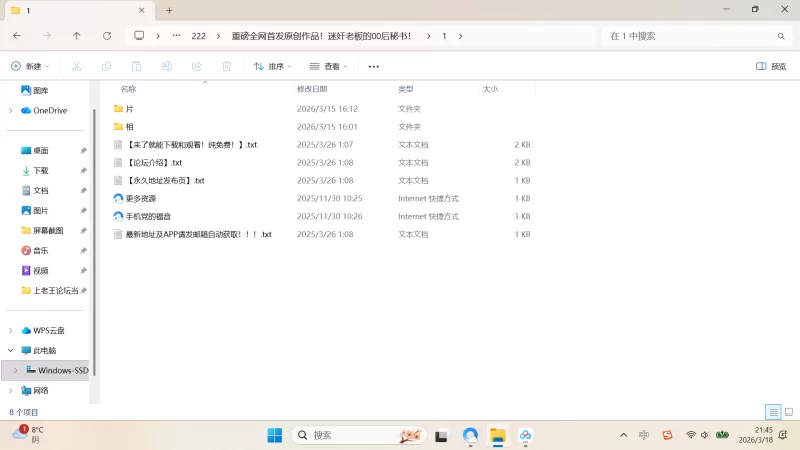800x450 pixels.
Task: Click the Windows Start button
Action: [x=274, y=435]
